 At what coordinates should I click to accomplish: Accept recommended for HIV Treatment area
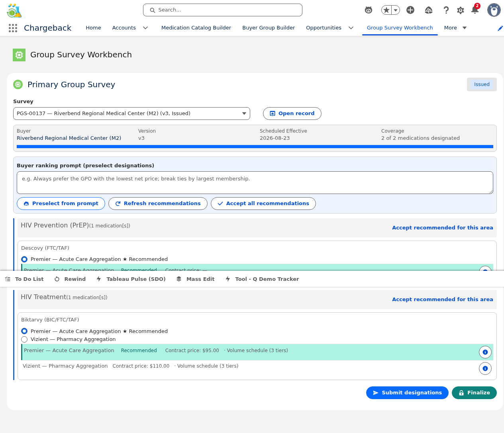[x=442, y=300]
